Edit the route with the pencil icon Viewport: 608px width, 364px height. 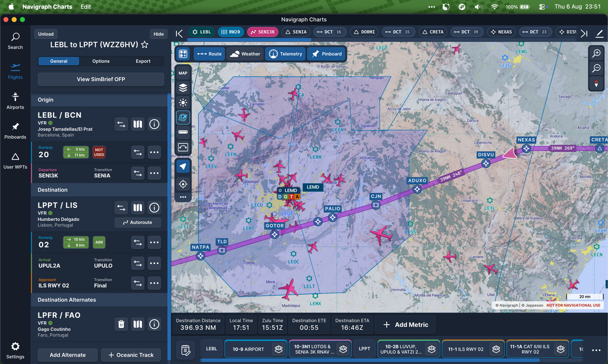[x=599, y=33]
